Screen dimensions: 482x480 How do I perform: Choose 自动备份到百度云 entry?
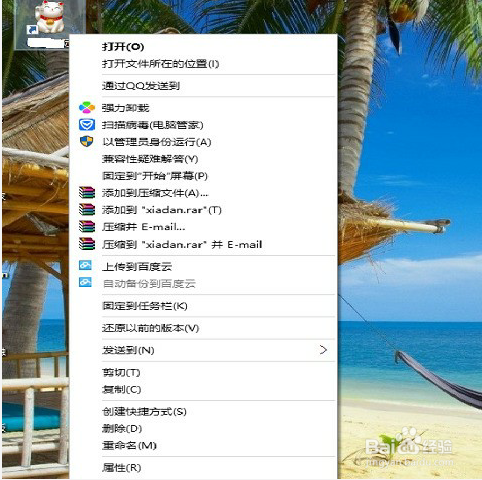149,284
